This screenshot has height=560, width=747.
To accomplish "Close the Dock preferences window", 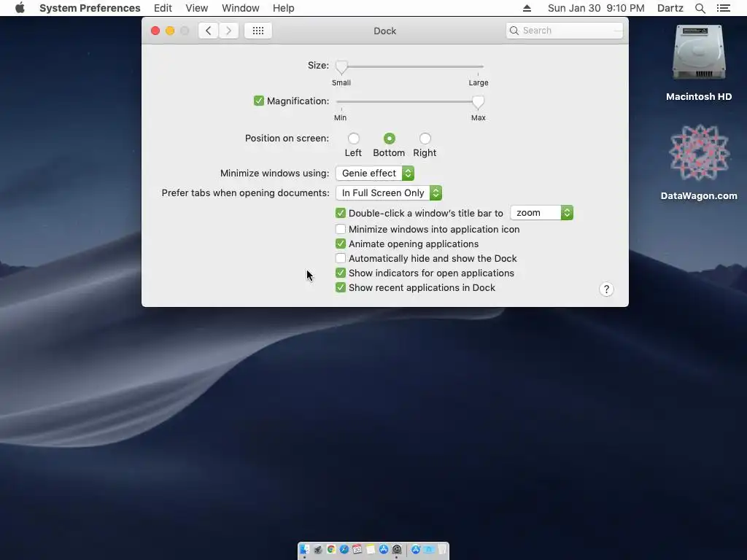I will [x=155, y=31].
